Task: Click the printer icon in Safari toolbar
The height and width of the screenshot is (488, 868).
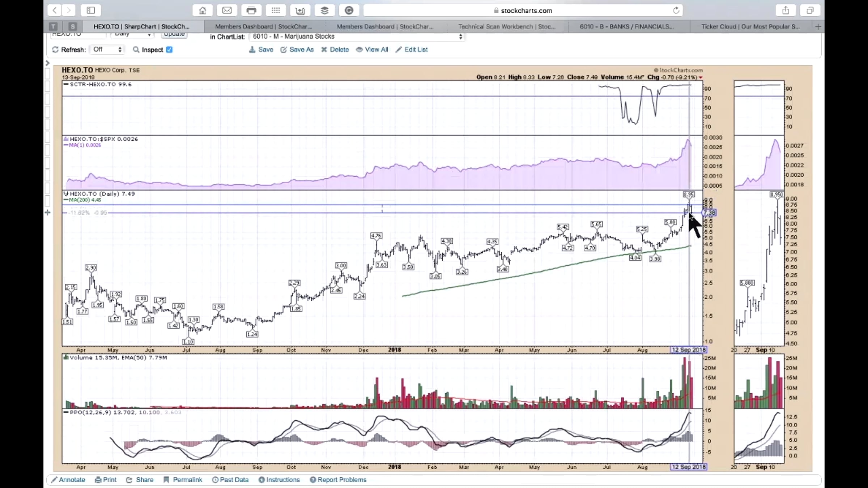Action: point(251,10)
